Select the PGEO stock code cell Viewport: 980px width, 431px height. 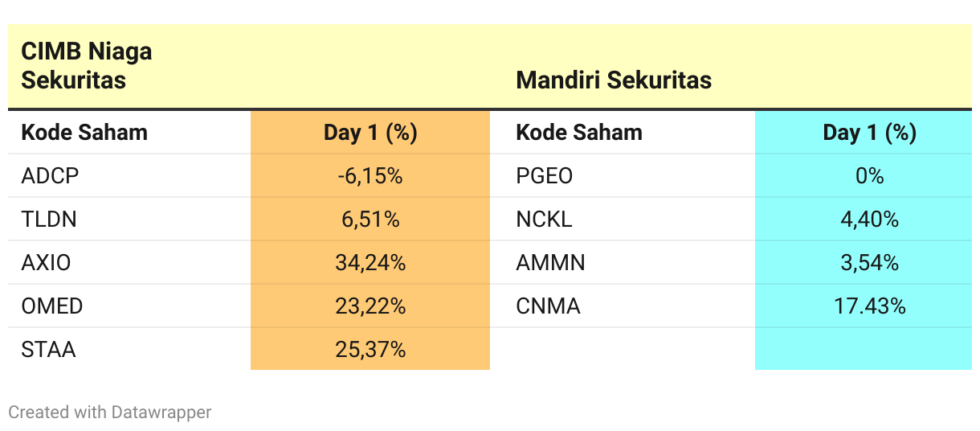click(x=545, y=176)
